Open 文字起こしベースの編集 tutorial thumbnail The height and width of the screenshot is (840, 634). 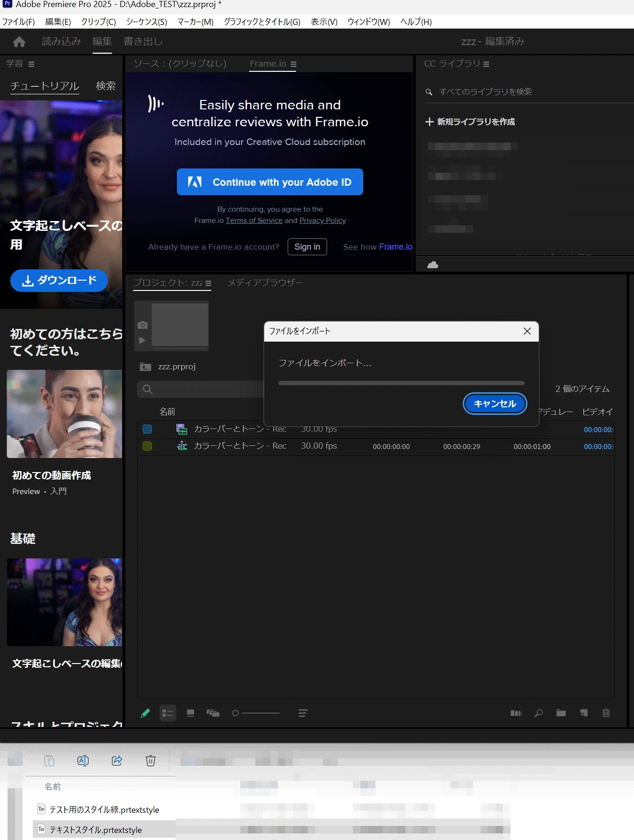pyautogui.click(x=64, y=603)
